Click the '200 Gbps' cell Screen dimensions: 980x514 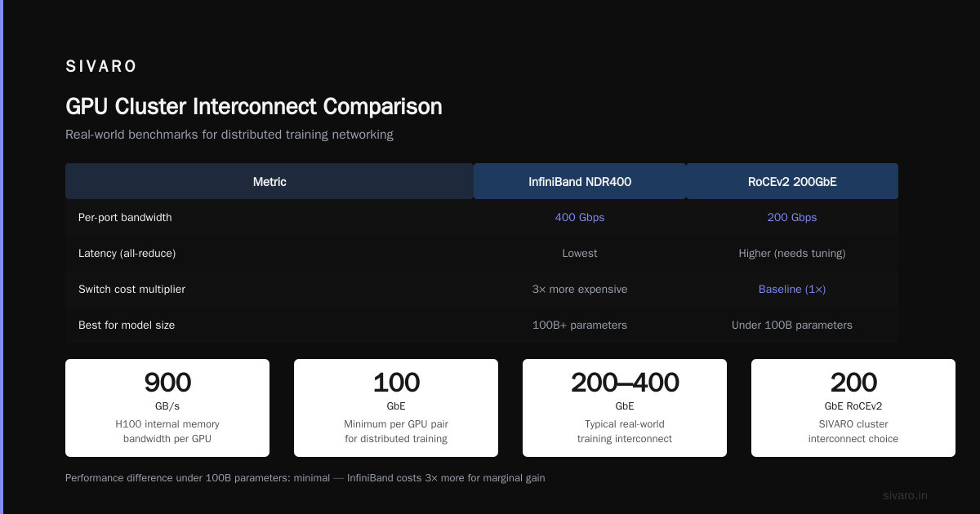(x=792, y=218)
